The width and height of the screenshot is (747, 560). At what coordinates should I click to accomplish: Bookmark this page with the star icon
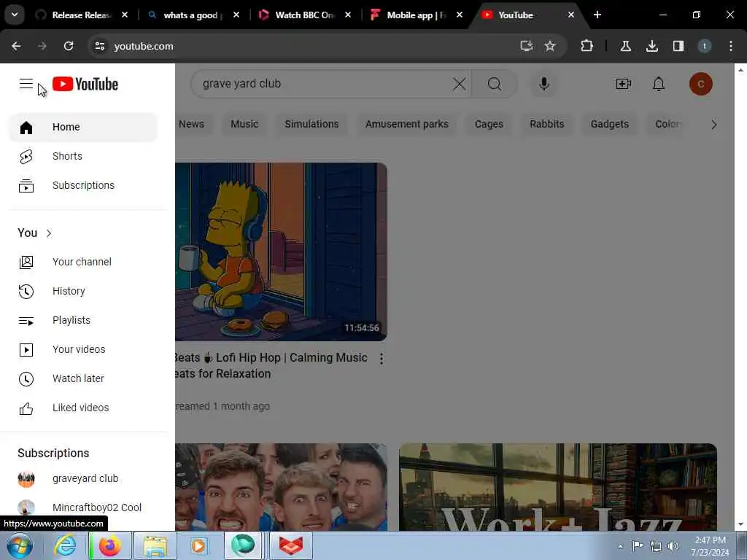[550, 46]
